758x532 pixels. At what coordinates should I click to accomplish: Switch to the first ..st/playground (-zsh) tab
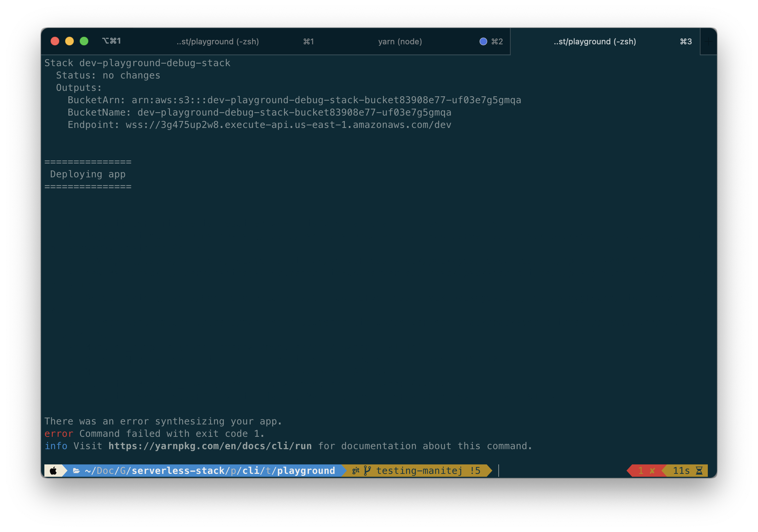pos(218,41)
